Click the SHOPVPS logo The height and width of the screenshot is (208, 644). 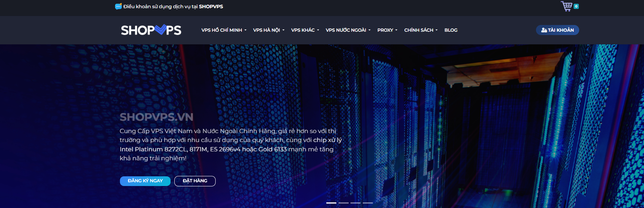151,30
